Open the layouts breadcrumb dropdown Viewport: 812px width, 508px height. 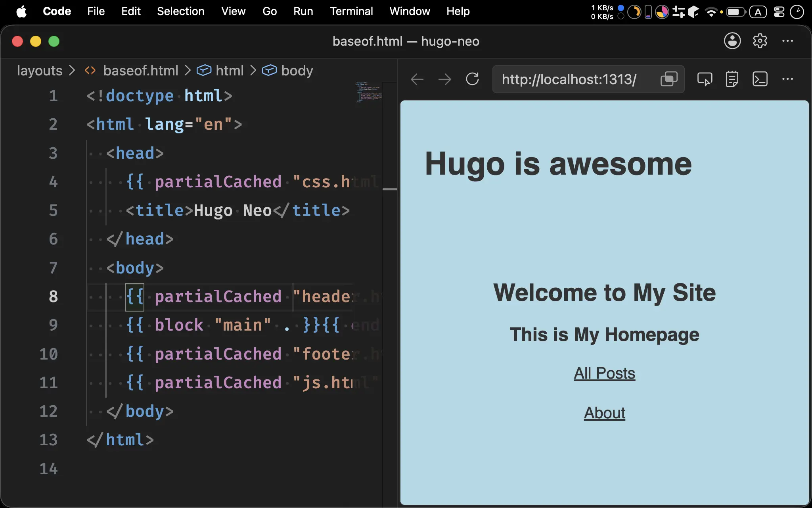[40, 71]
